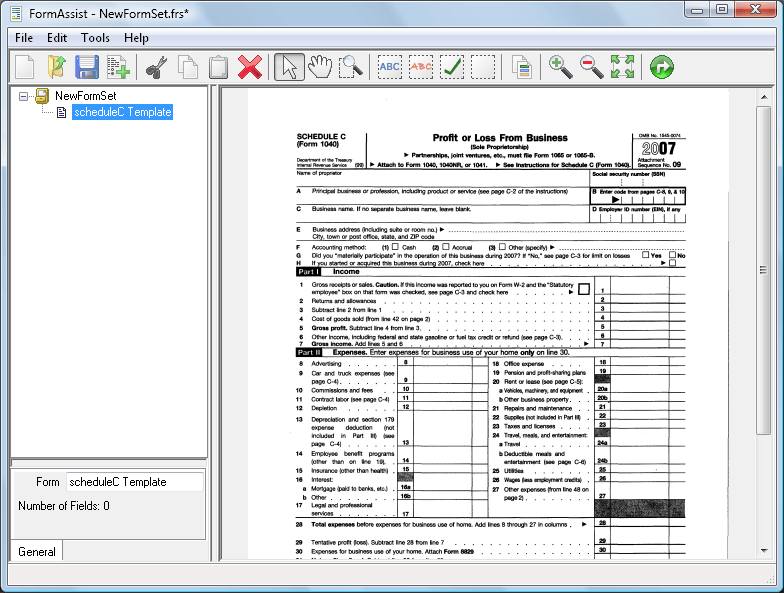Click the Zoom out magnifier icon
Image resolution: width=784 pixels, height=593 pixels.
point(592,67)
